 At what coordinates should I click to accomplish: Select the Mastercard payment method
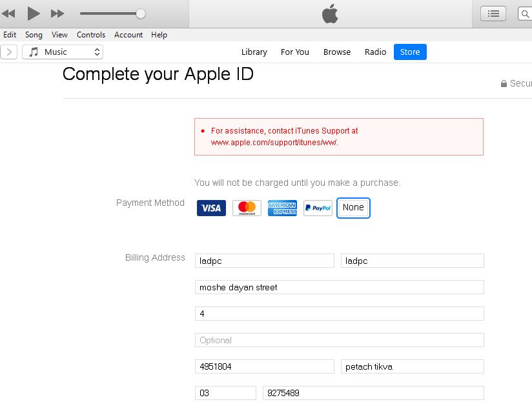pyautogui.click(x=247, y=208)
